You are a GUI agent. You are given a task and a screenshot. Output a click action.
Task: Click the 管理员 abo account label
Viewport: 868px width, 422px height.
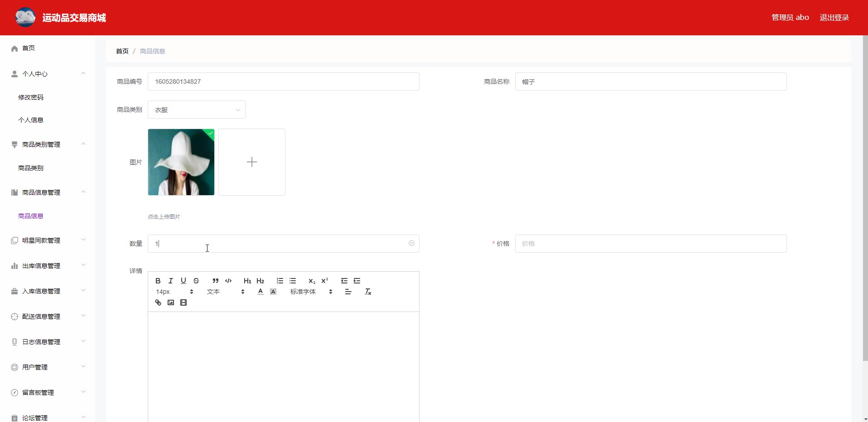tap(790, 18)
